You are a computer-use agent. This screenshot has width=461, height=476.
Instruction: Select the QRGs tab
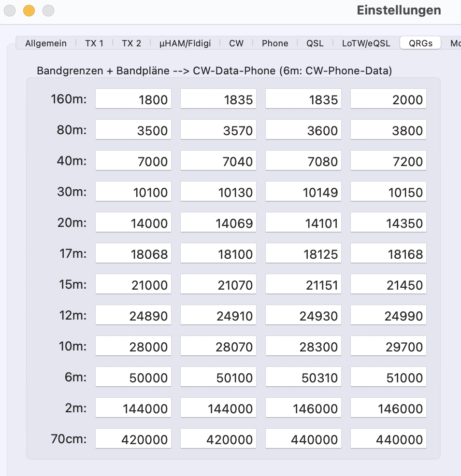coord(420,43)
